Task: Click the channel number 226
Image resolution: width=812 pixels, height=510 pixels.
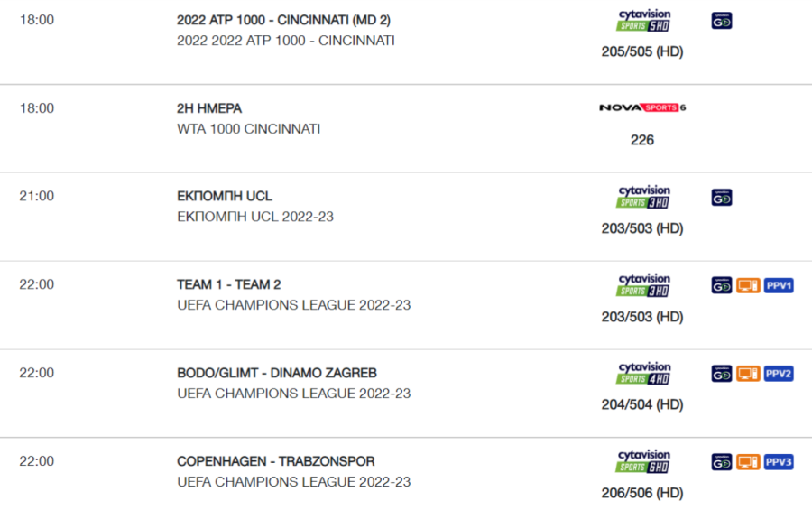Action: click(642, 140)
